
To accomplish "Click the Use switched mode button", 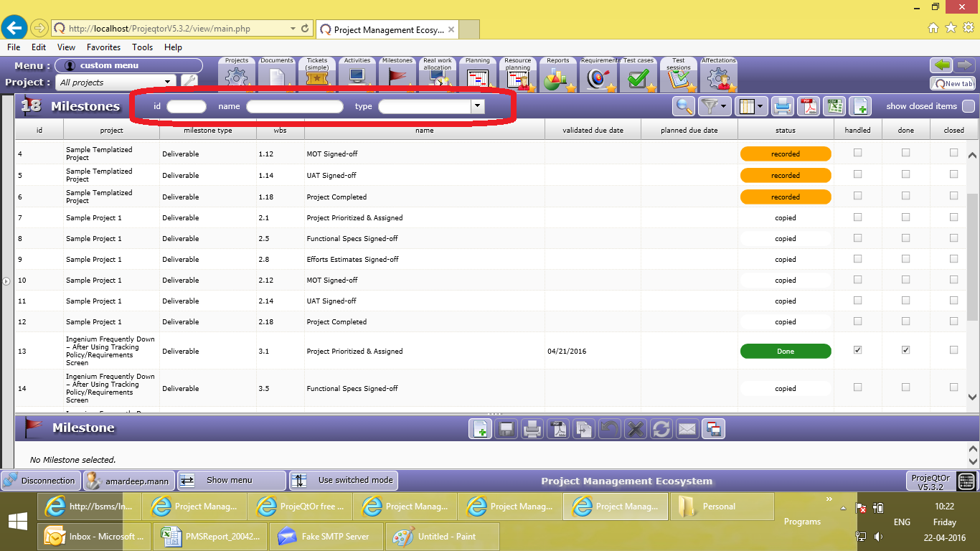I will pyautogui.click(x=344, y=481).
